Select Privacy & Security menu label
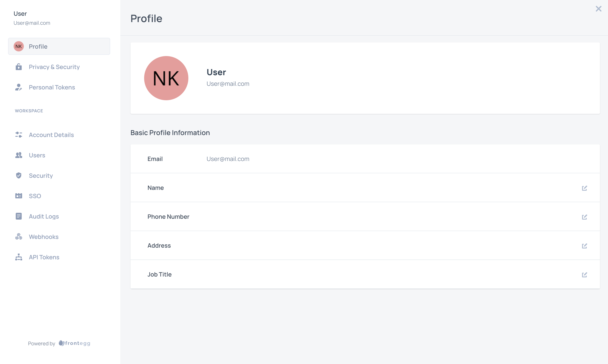608x364 pixels. click(x=54, y=67)
